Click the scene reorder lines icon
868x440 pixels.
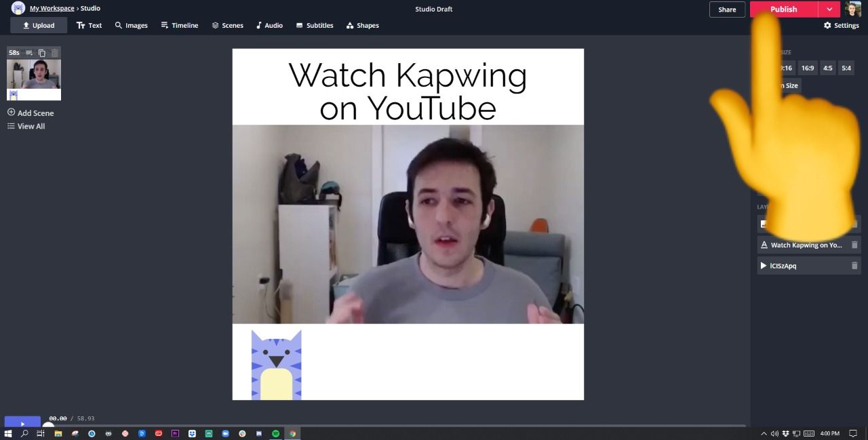tap(29, 53)
